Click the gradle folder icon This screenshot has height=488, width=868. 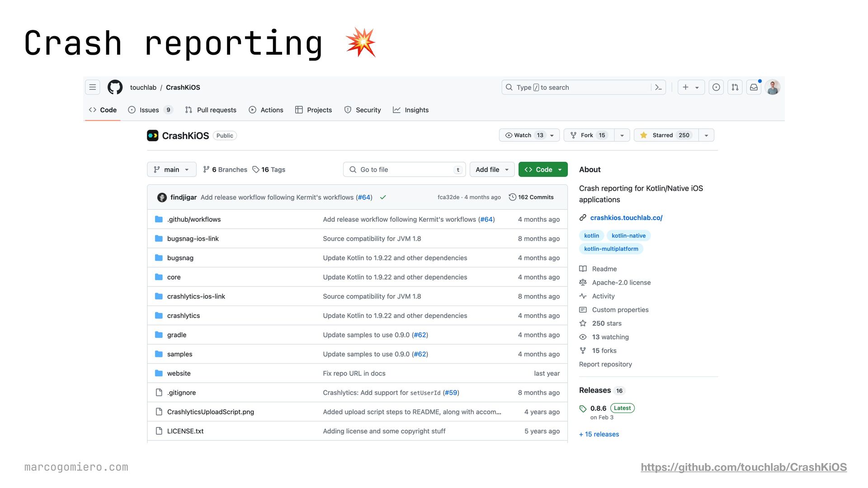[159, 335]
